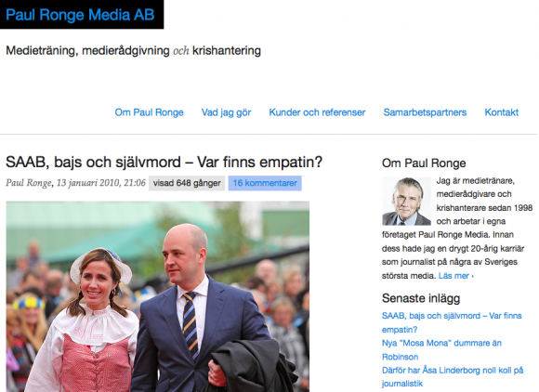This screenshot has width=539, height=392.
Task: Follow the 'Läs mer' link in sidebar
Action: (456, 276)
